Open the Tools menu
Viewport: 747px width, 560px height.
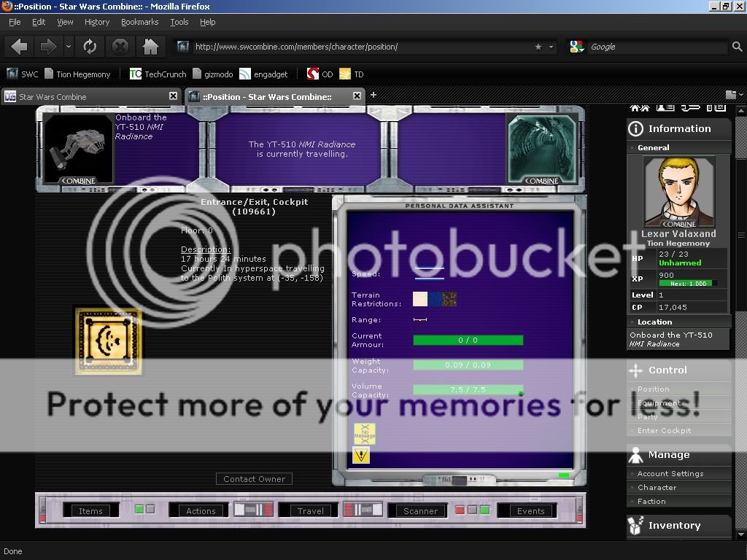(x=179, y=22)
